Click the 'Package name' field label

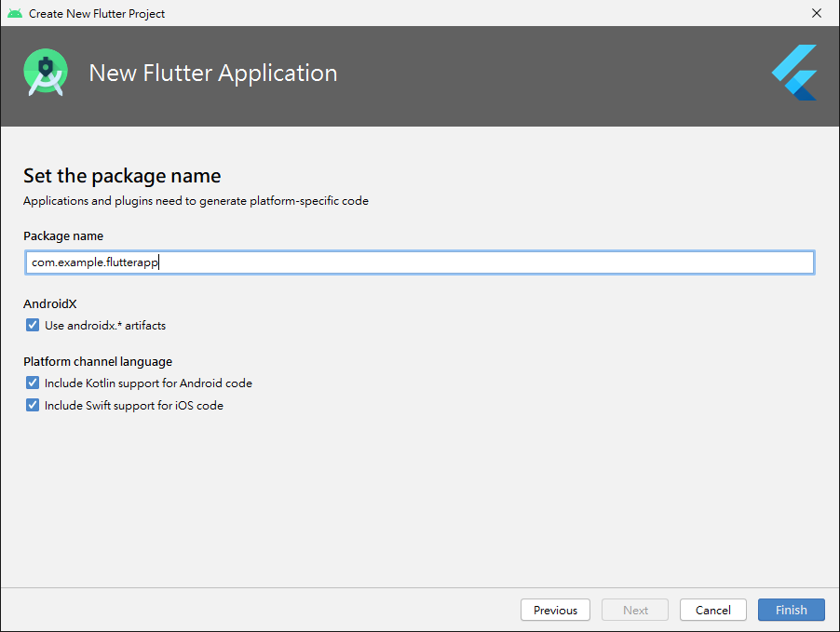point(63,236)
